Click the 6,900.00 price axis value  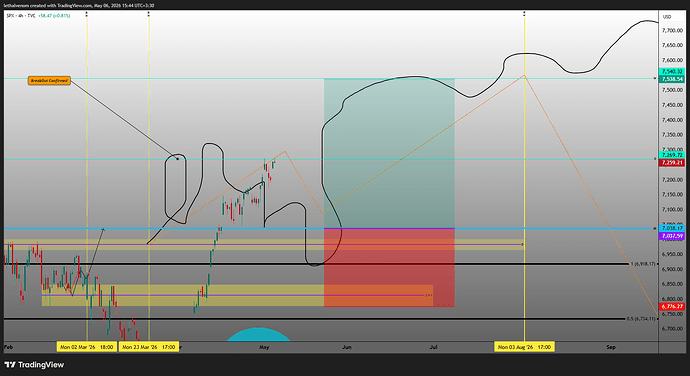tap(672, 269)
